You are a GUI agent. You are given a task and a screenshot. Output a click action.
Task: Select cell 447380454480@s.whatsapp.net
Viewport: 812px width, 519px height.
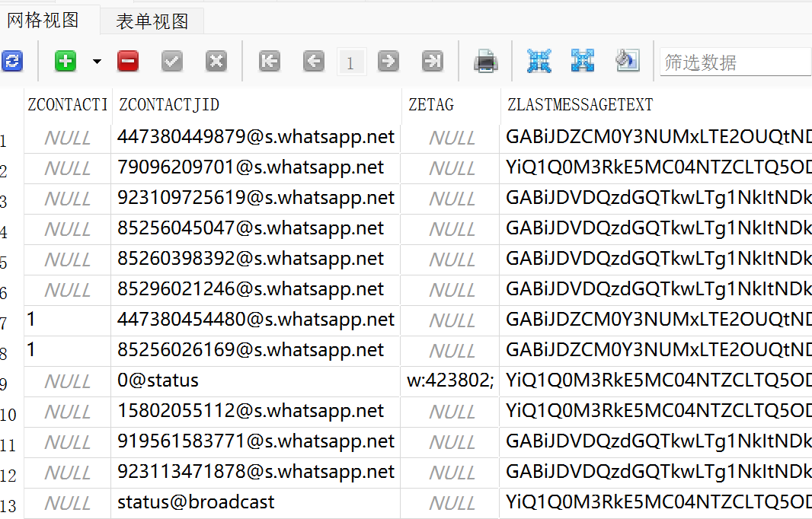(x=255, y=321)
